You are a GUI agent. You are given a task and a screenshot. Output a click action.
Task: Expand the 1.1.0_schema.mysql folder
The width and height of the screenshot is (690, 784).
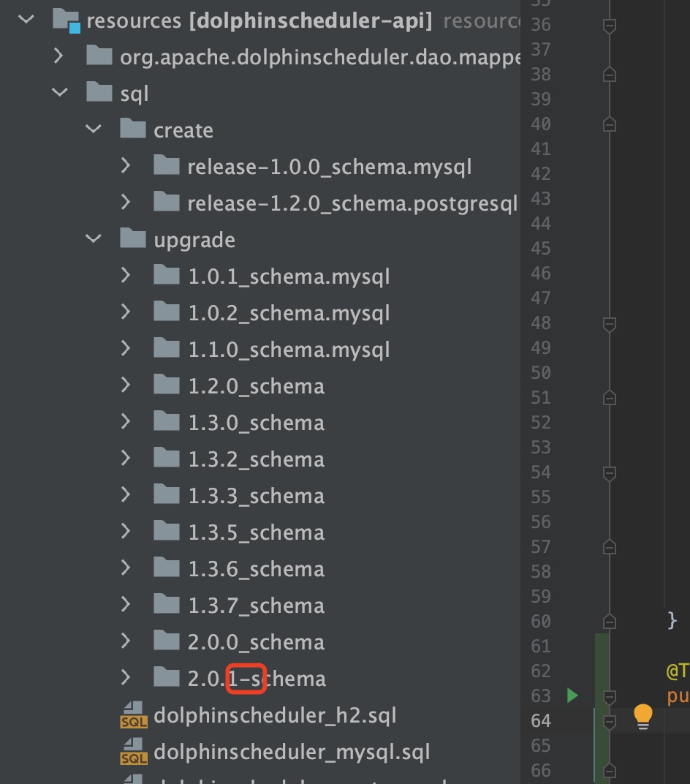pyautogui.click(x=126, y=349)
